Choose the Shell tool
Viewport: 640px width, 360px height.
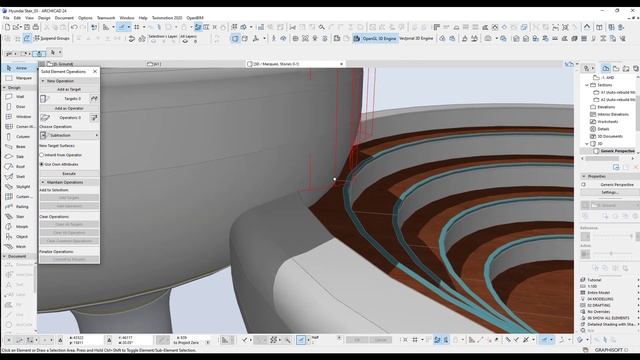(18, 177)
